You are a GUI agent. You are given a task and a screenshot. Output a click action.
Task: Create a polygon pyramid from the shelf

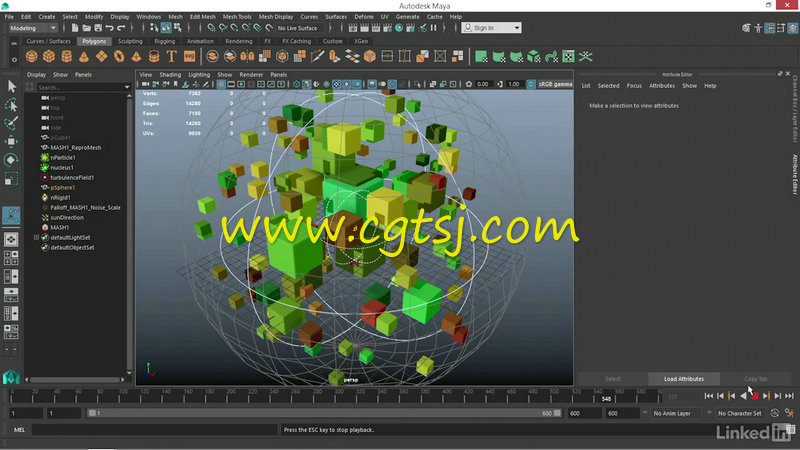coord(136,56)
